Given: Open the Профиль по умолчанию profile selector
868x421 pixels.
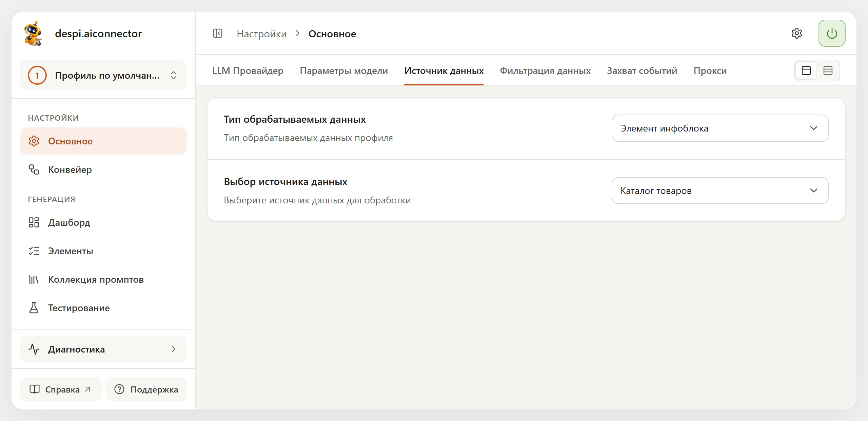Looking at the screenshot, I should pos(103,75).
